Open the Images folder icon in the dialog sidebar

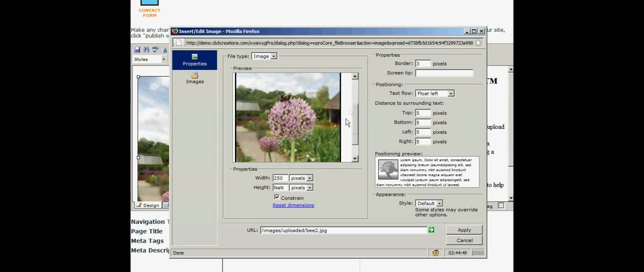[x=195, y=75]
